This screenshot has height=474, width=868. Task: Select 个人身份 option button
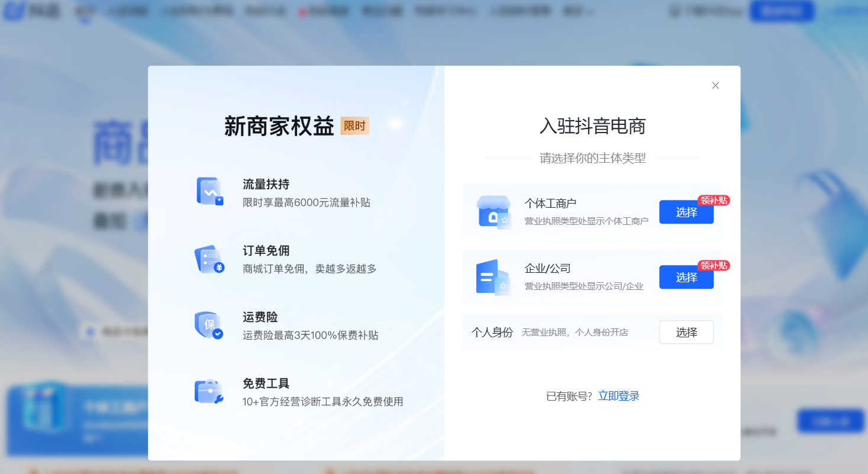686,332
